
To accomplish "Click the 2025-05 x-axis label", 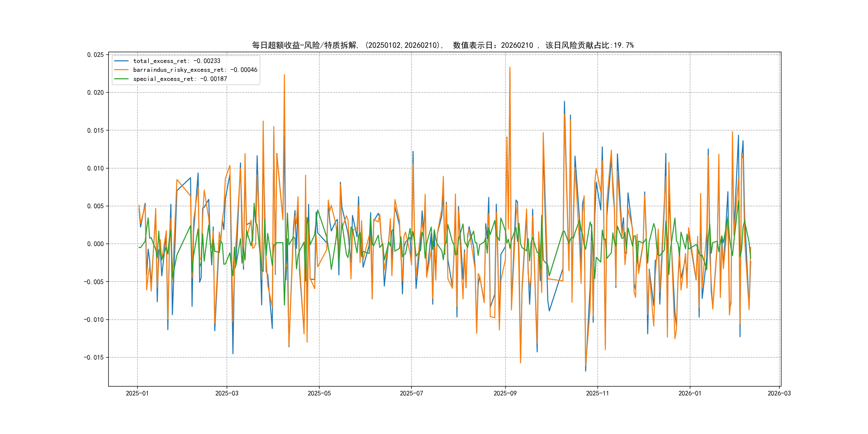I will pyautogui.click(x=319, y=393).
